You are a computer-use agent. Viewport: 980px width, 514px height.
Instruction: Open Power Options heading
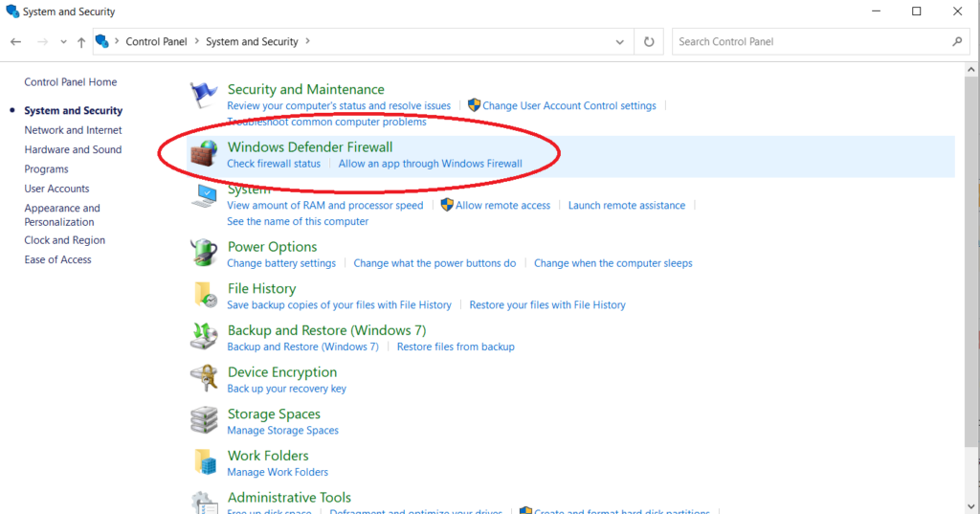point(272,247)
